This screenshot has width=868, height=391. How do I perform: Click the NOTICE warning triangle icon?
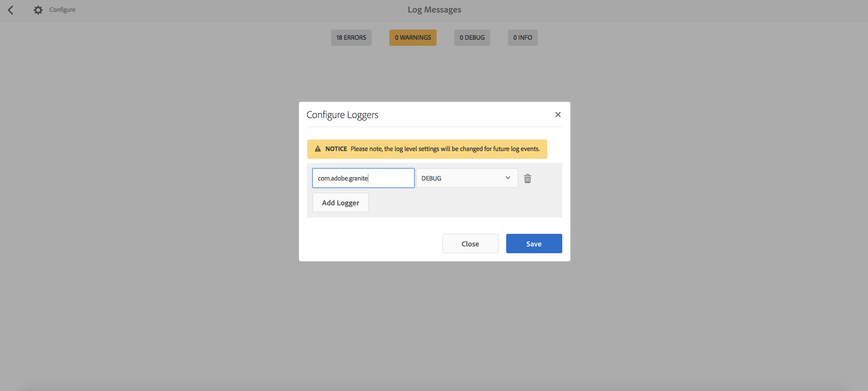click(318, 149)
